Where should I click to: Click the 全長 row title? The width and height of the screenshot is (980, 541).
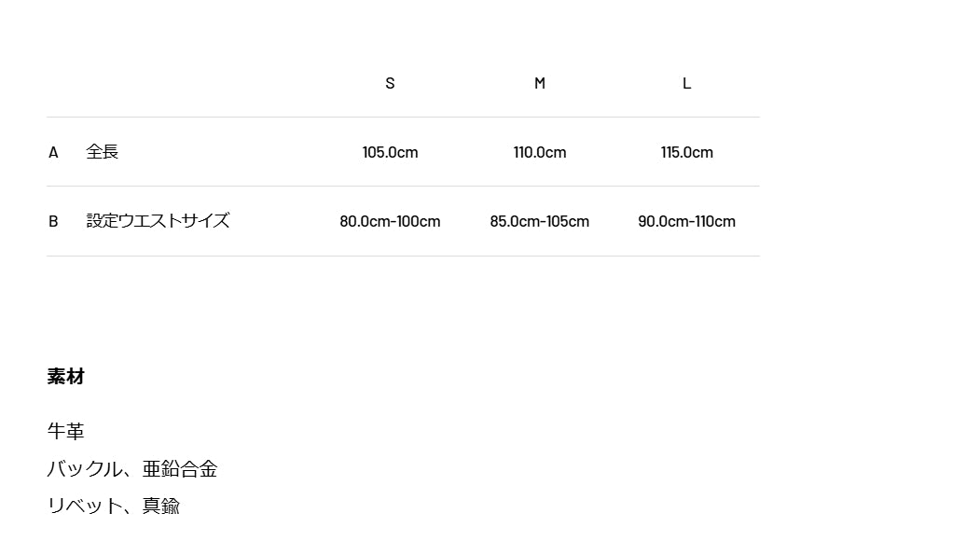pos(103,152)
